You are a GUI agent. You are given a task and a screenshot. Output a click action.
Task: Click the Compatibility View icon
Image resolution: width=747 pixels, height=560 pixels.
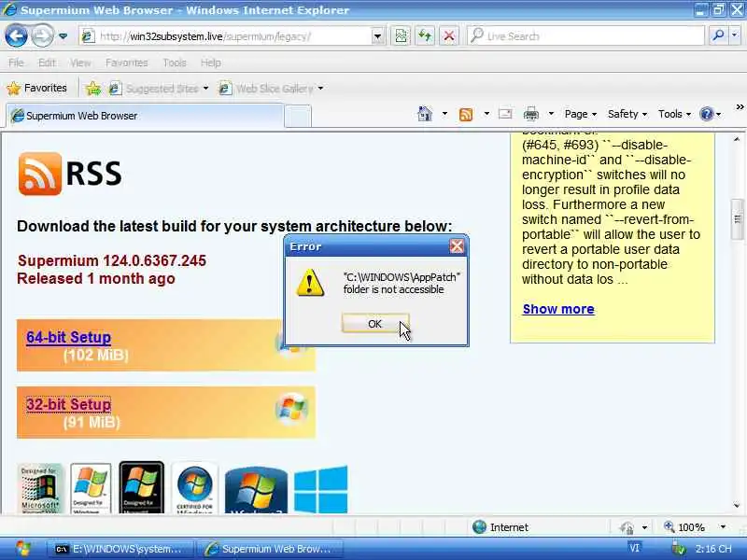[402, 36]
